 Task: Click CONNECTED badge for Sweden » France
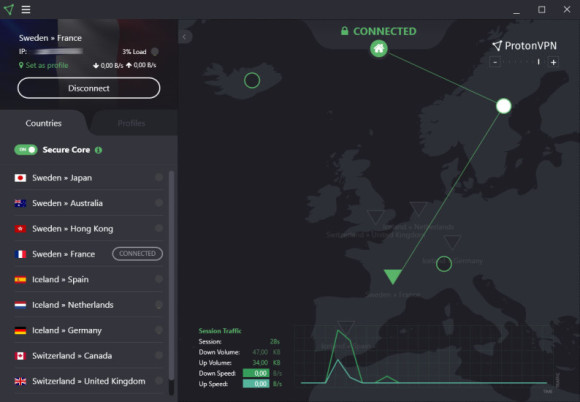point(138,254)
